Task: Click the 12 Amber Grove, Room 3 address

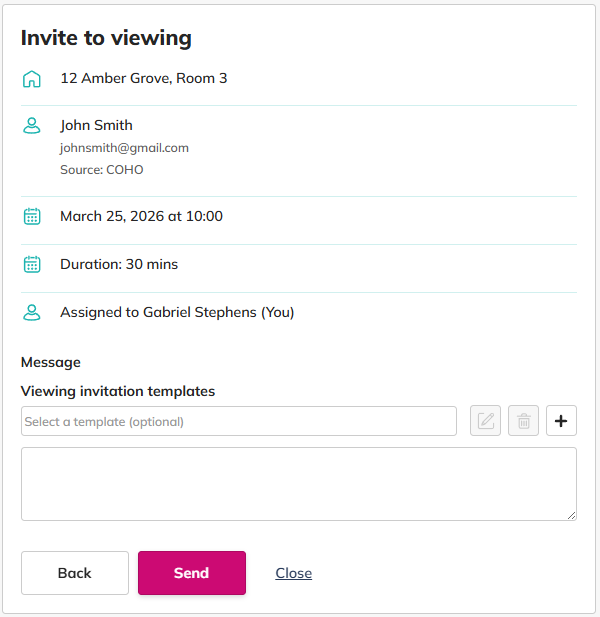Action: pos(143,78)
